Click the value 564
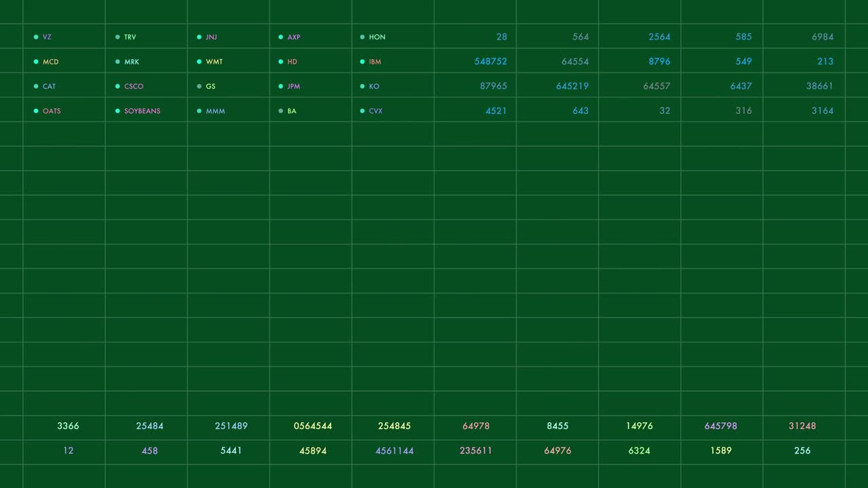 580,37
